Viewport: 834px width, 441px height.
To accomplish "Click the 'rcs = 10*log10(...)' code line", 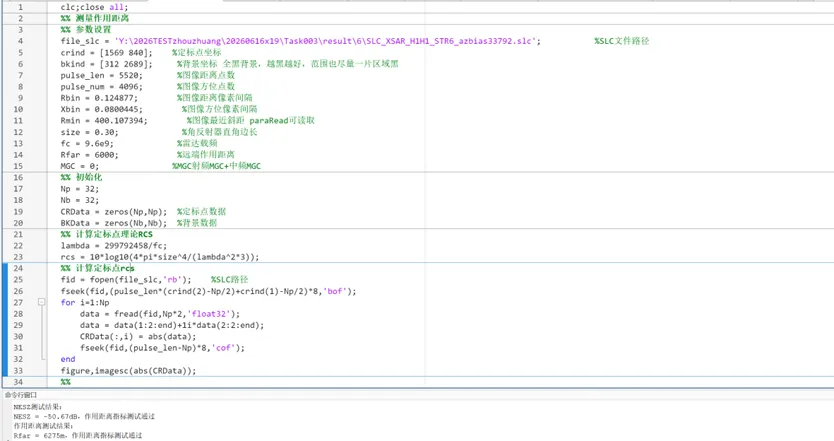I will (160, 257).
